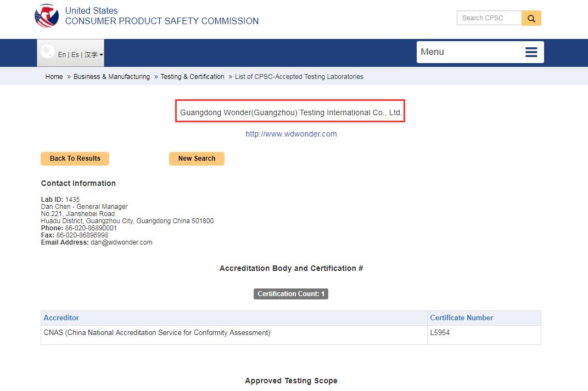Select certificate number L5954 cell
Image resolution: width=588 pixels, height=391 pixels.
484,335
